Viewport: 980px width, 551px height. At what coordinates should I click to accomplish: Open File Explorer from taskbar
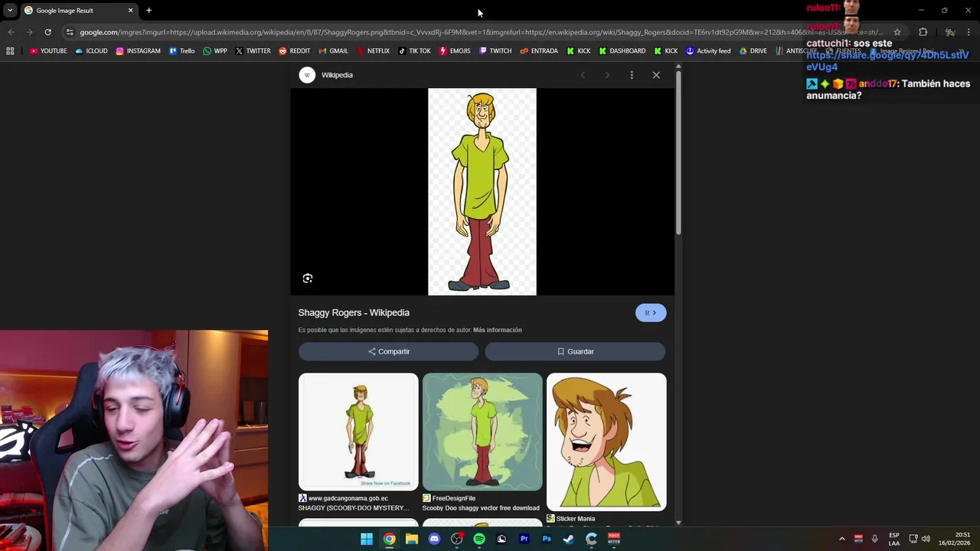tap(412, 539)
